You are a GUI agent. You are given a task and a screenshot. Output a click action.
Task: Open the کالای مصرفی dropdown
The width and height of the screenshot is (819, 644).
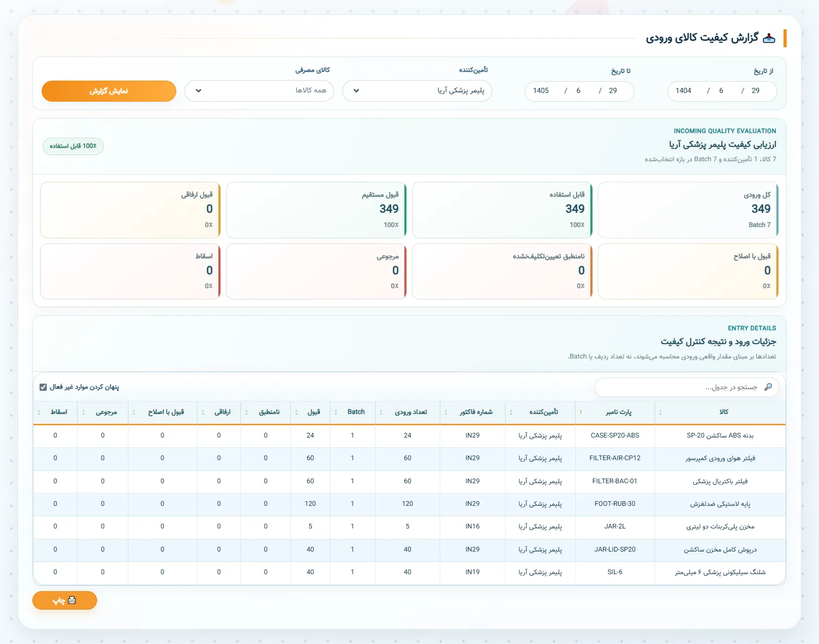click(259, 91)
